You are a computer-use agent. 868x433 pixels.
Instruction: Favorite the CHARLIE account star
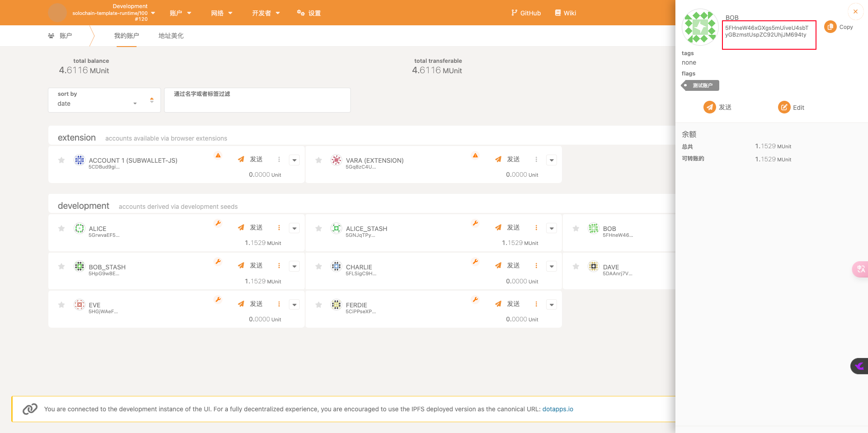(x=319, y=267)
